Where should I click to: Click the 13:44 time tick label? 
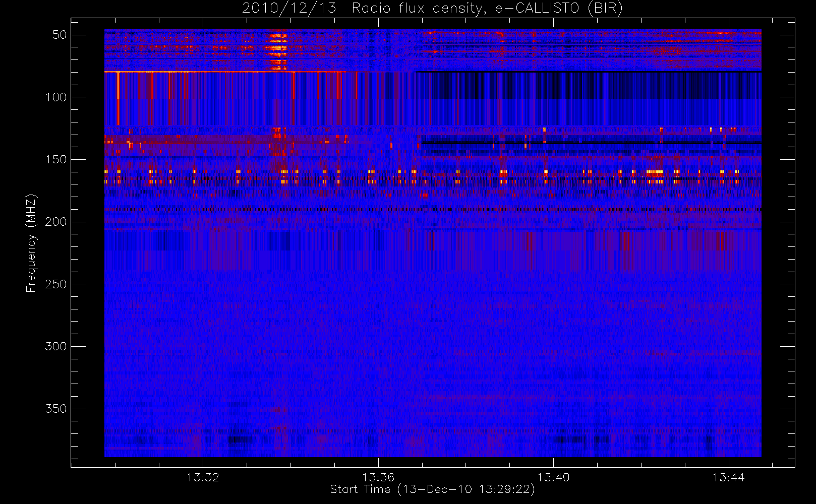pos(728,477)
